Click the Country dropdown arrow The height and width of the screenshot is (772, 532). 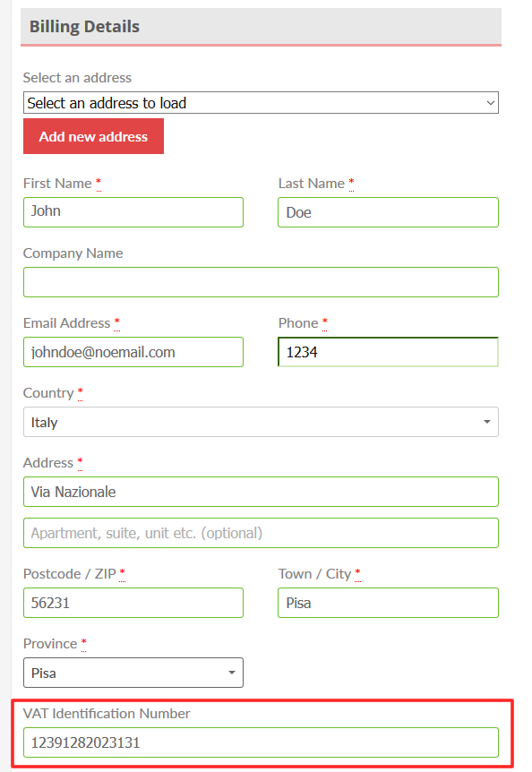(x=486, y=422)
